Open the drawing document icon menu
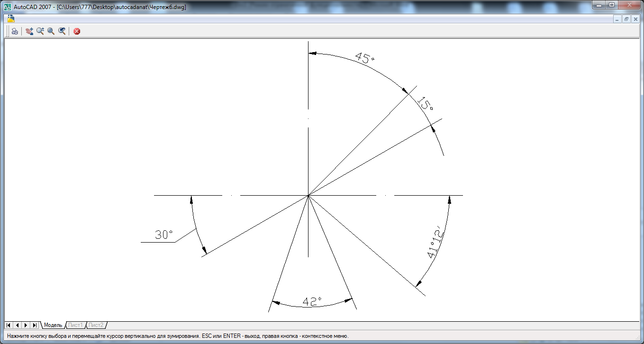 point(11,19)
